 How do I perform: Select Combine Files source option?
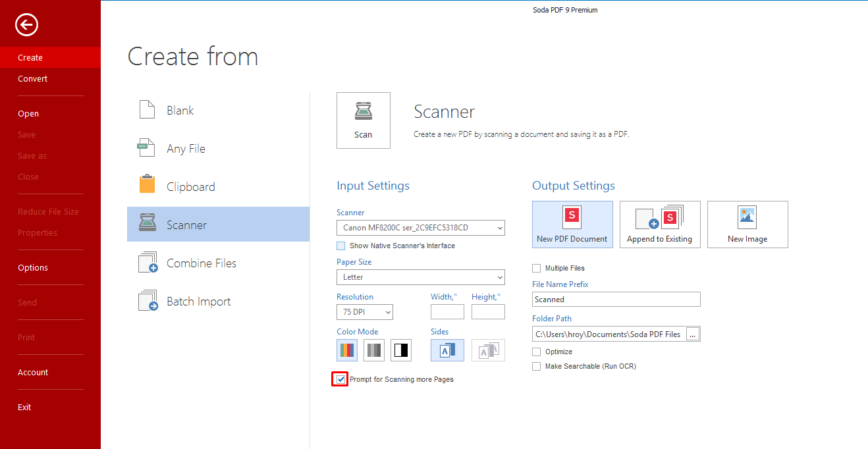point(202,263)
